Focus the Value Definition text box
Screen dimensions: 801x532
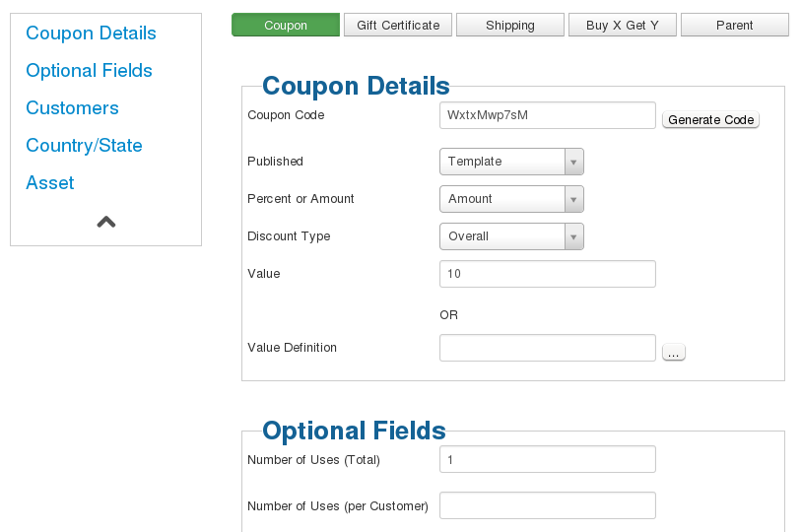pyautogui.click(x=548, y=348)
